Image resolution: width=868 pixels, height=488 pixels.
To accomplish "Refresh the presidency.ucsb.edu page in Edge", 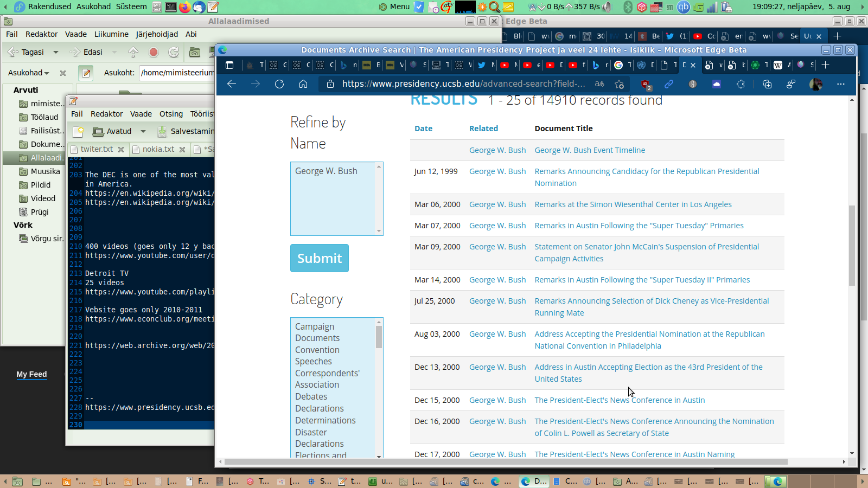I will pos(279,84).
